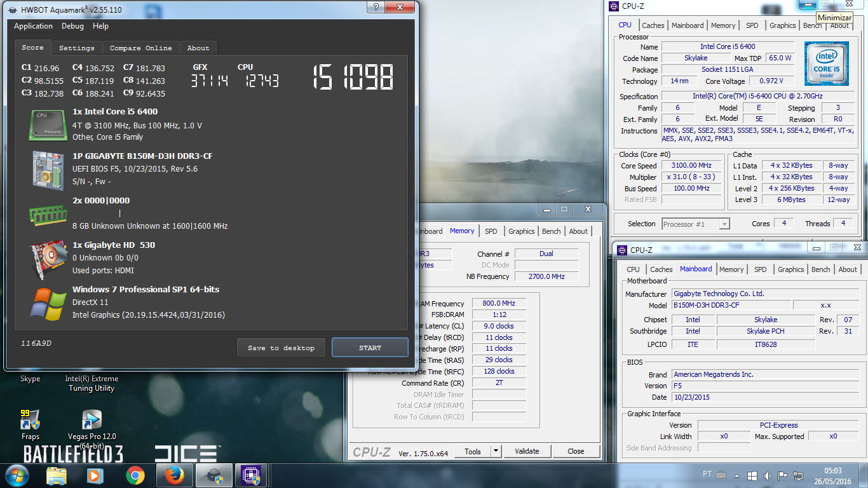Click the Intel Core i5 inside logo in CPU-Z
Viewport: 868px width, 488px height.
(x=826, y=64)
